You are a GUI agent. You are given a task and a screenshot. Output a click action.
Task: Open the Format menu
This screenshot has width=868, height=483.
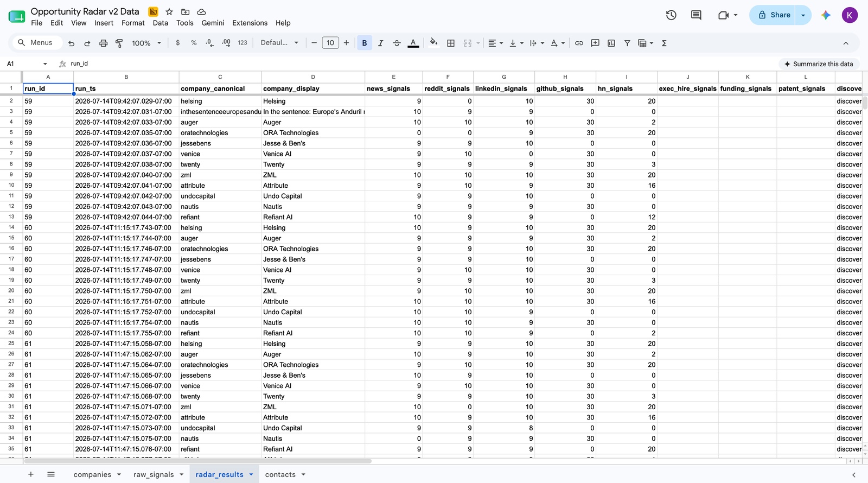133,23
